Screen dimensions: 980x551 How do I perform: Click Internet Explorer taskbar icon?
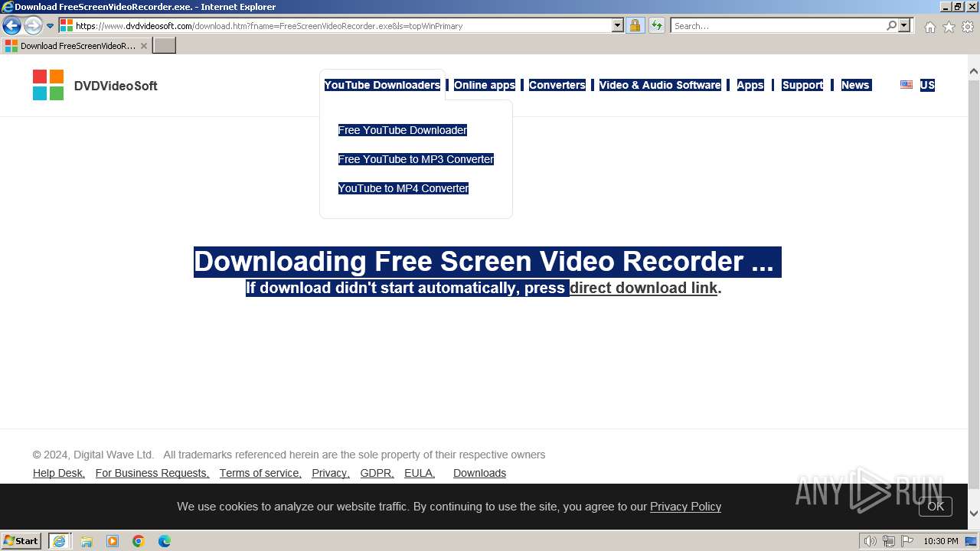[60, 541]
